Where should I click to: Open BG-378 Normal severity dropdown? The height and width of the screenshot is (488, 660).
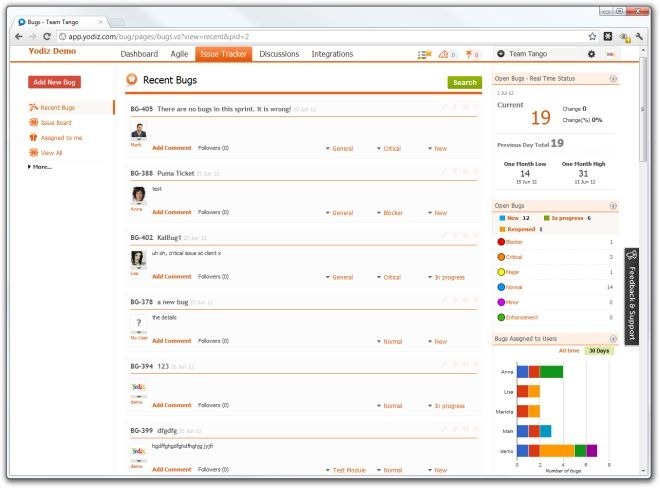point(389,341)
